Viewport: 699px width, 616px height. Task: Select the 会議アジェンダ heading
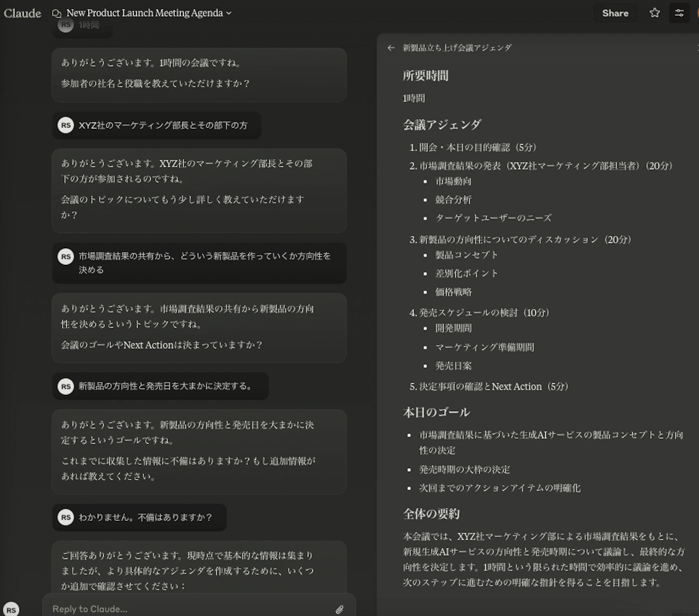[x=442, y=124]
